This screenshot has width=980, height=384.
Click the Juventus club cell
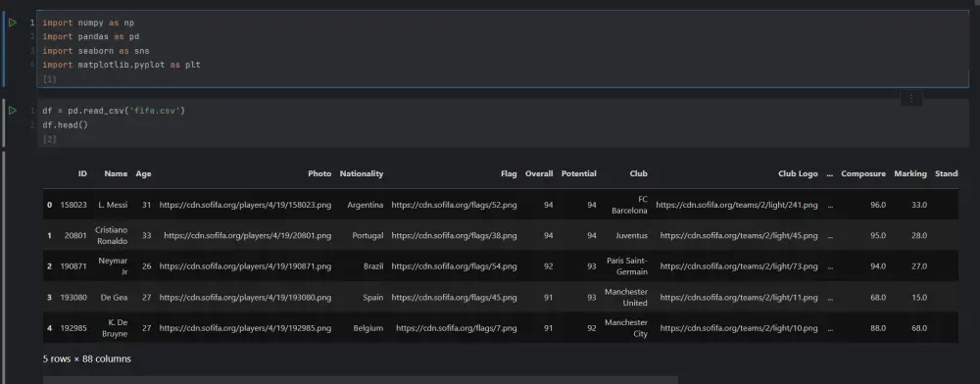630,235
